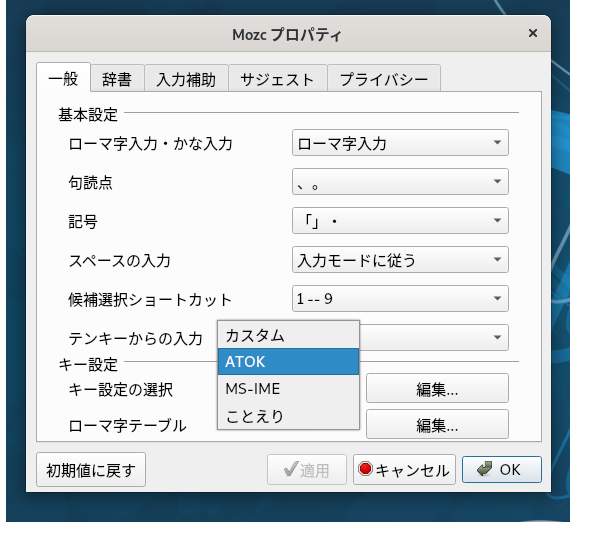Screen dimensions: 590x550
Task: Select ATOK in the key setting list
Action: [x=289, y=362]
